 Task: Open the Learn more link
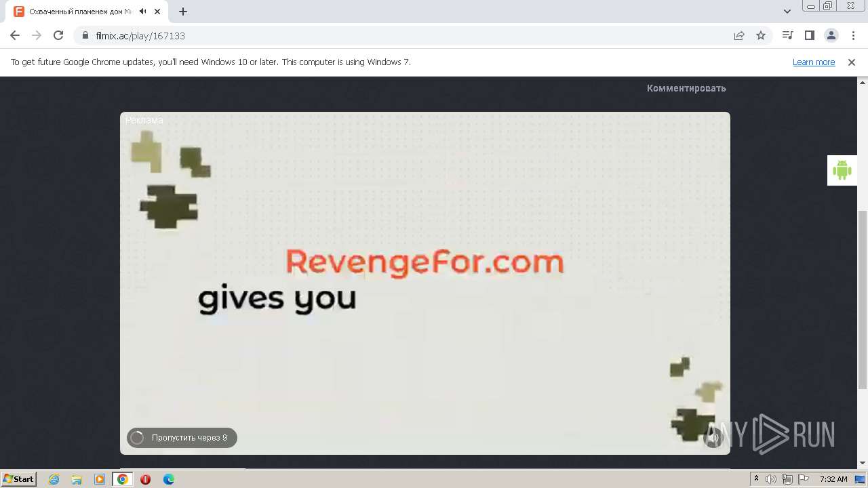coord(814,62)
